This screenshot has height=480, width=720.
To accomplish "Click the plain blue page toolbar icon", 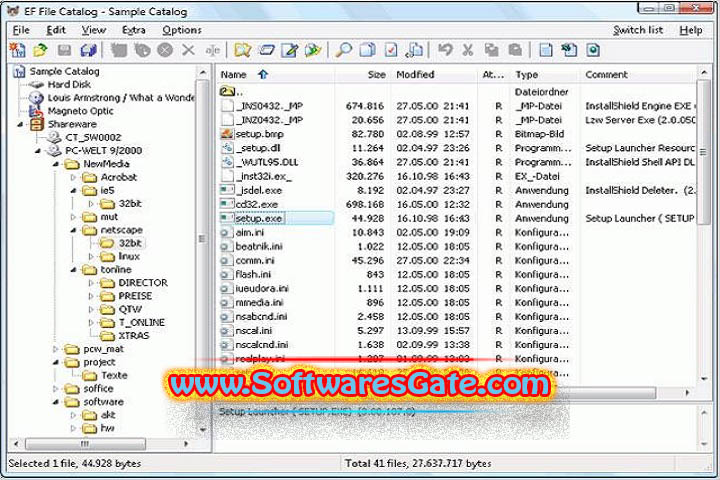I will (546, 50).
